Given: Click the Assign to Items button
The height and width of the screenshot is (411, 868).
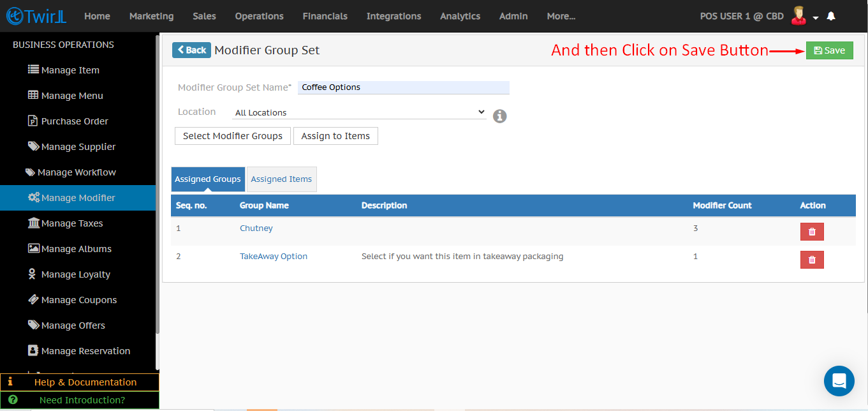Looking at the screenshot, I should [335, 136].
